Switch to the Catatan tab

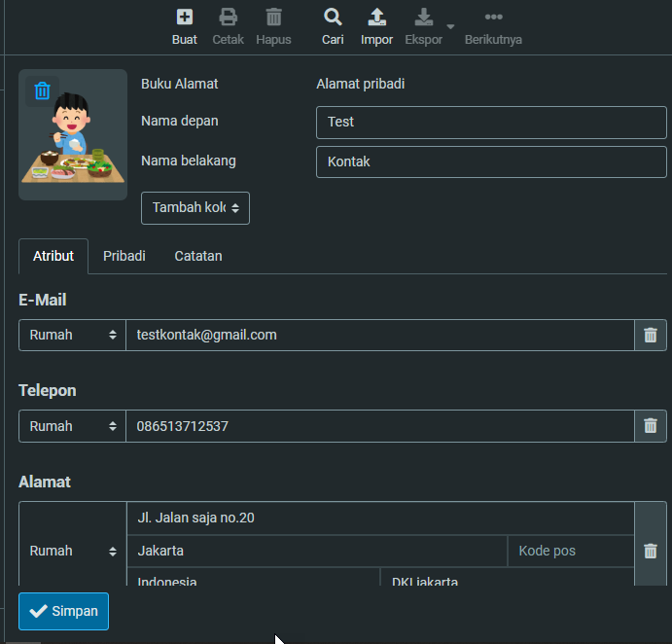click(198, 256)
